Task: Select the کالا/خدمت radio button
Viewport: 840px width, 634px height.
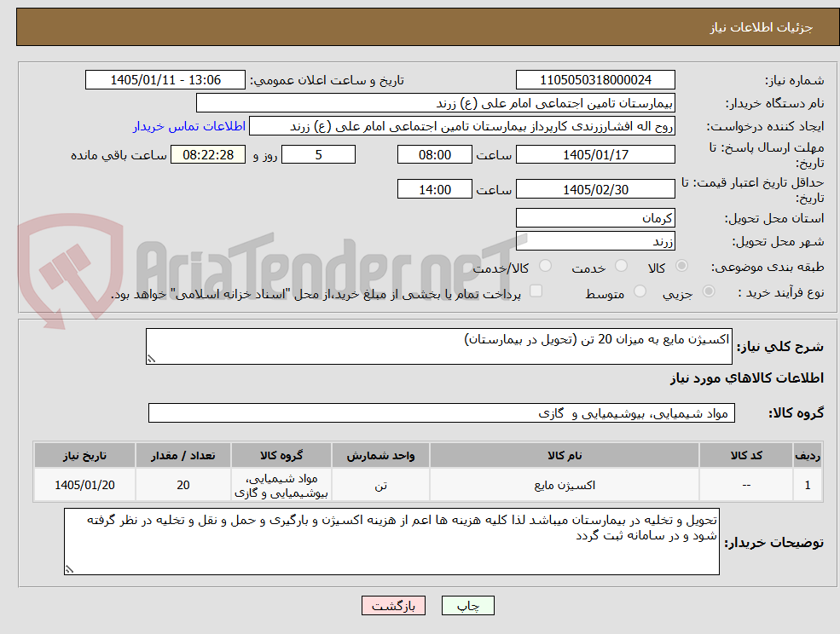Action: click(545, 266)
